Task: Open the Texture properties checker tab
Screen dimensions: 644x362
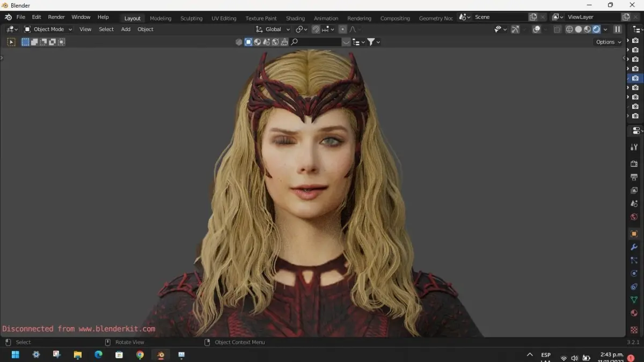Action: (634, 330)
